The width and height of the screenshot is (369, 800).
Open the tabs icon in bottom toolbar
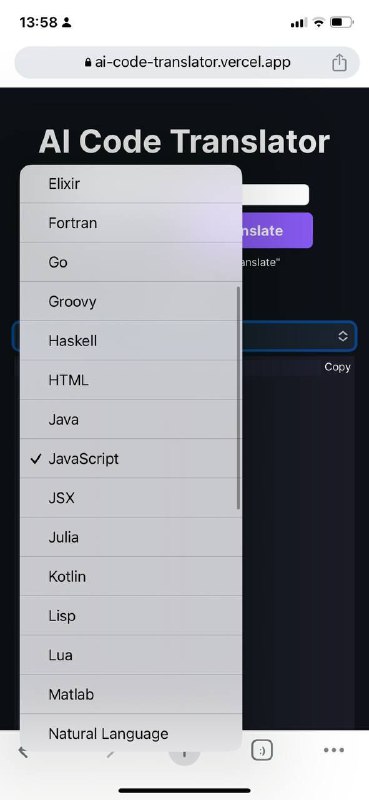[262, 751]
